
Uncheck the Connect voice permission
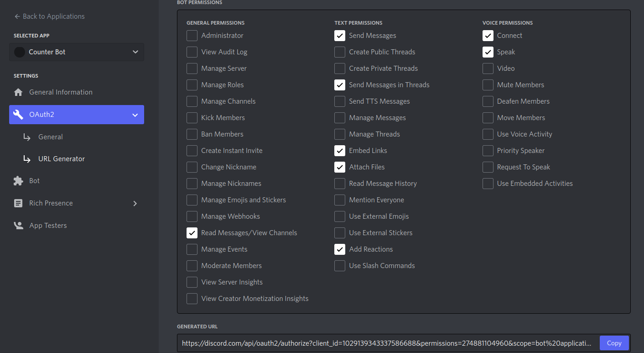point(488,36)
